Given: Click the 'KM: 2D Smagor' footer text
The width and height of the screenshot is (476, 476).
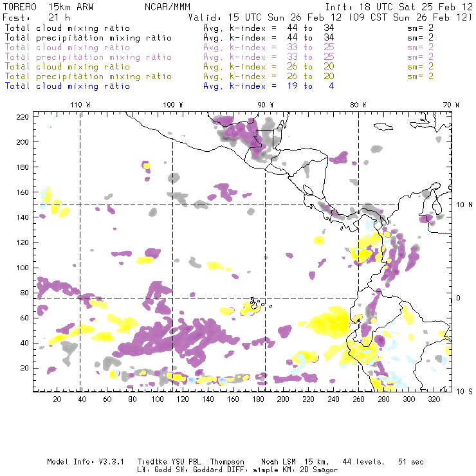Looking at the screenshot, I should coord(310,470).
